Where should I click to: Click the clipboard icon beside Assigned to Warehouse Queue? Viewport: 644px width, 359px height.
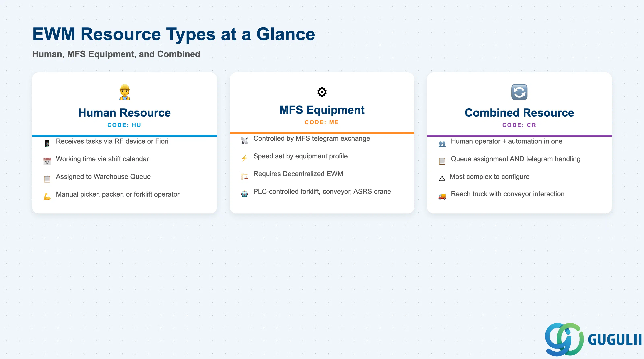47,179
